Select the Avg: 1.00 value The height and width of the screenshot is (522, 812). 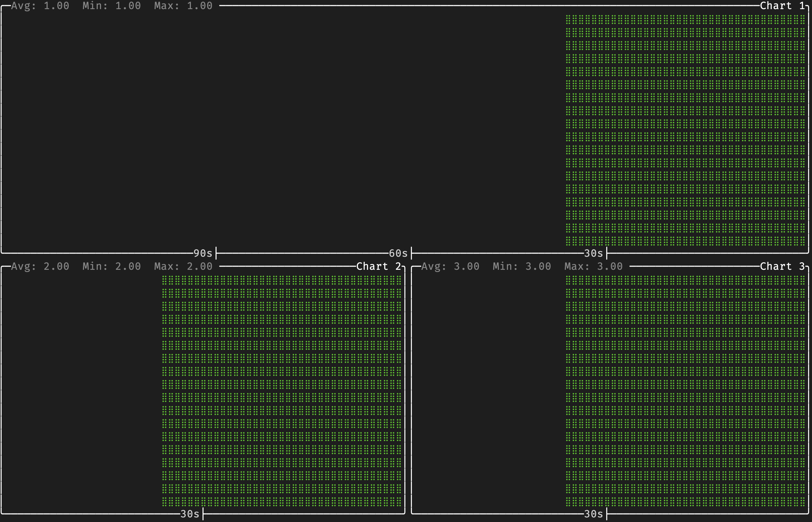point(40,6)
